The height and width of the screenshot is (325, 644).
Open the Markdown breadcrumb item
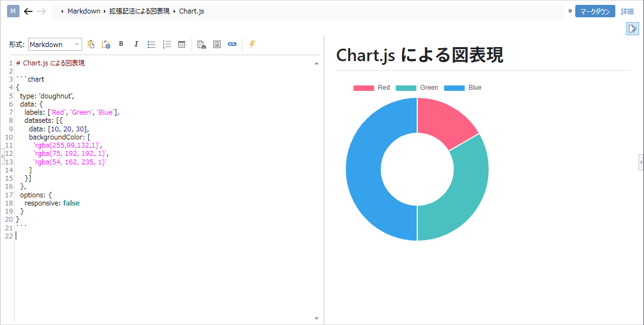point(84,11)
